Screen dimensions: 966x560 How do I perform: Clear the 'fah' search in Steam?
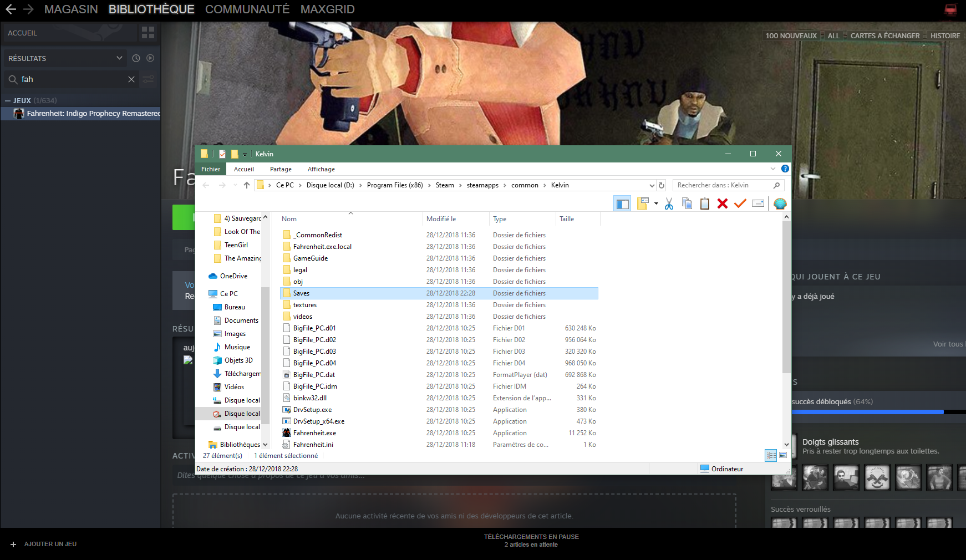point(131,79)
